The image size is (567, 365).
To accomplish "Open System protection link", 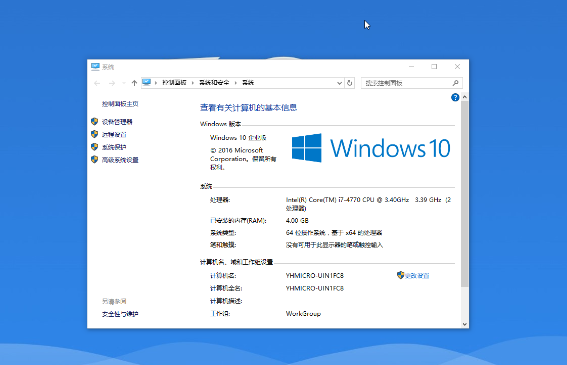I will [x=114, y=147].
